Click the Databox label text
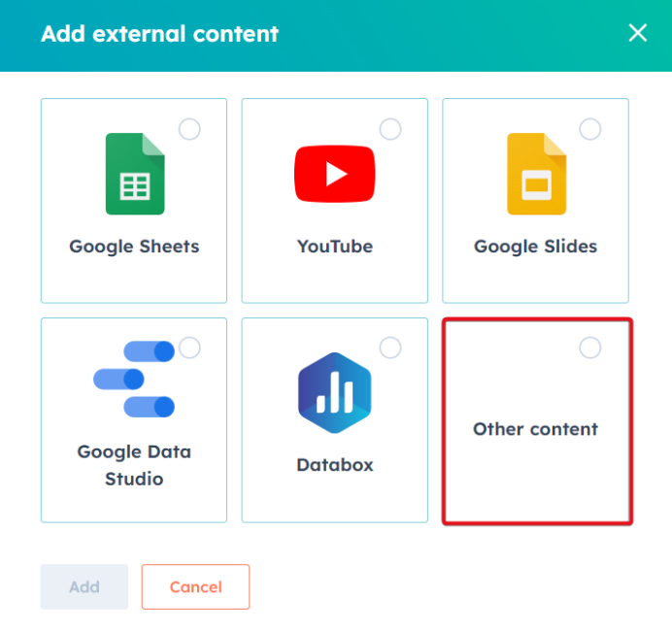Viewport: 672px width, 631px height. pos(335,465)
